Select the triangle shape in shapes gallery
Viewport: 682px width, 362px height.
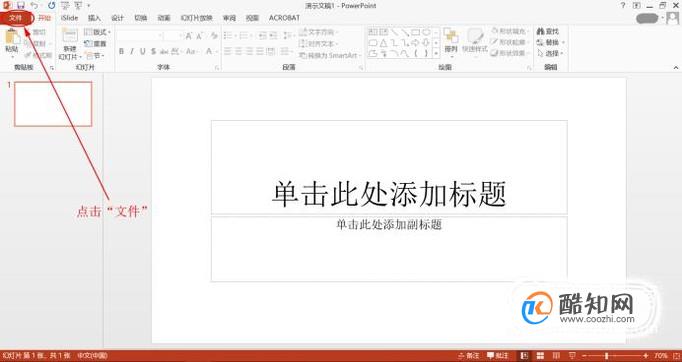coord(383,43)
